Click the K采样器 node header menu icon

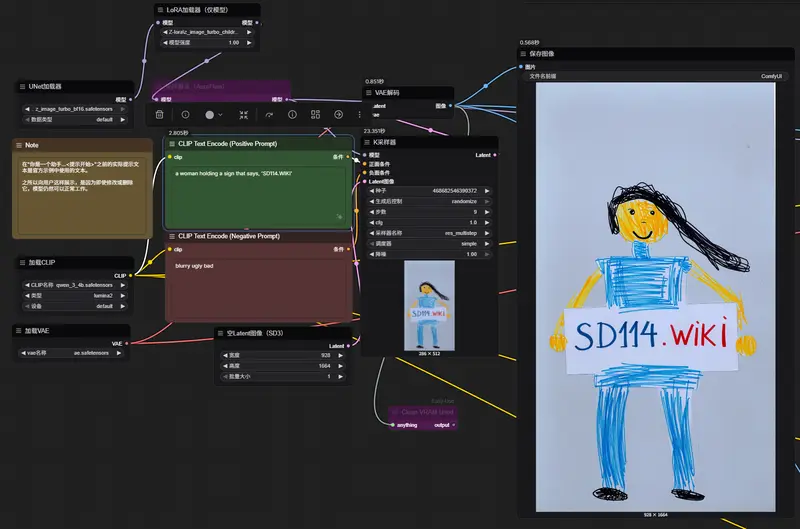369,143
